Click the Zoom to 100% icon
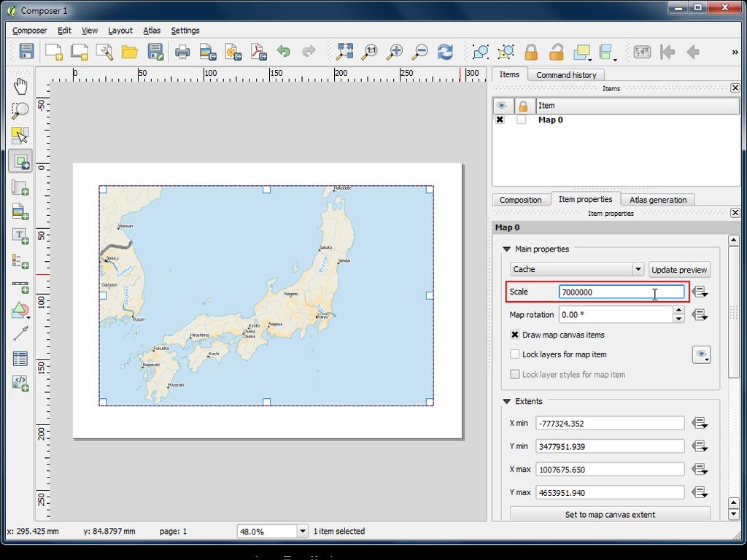Image resolution: width=747 pixels, height=560 pixels. coord(370,51)
